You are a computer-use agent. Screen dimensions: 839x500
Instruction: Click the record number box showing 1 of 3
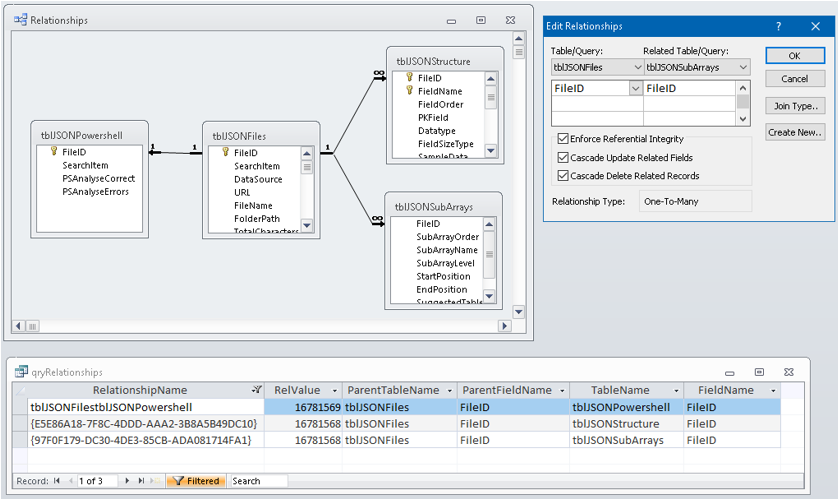coord(97,481)
